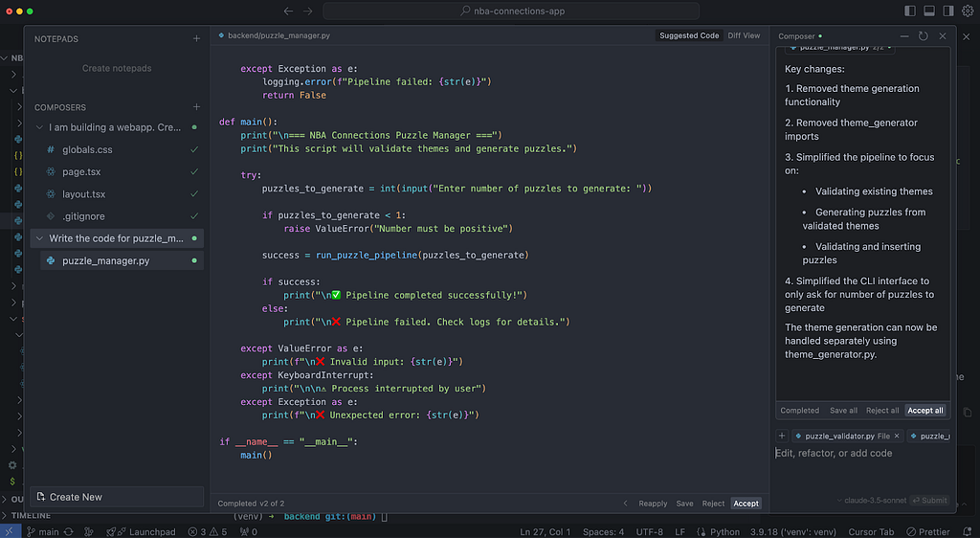Click Reject all in Composer

[881, 411]
